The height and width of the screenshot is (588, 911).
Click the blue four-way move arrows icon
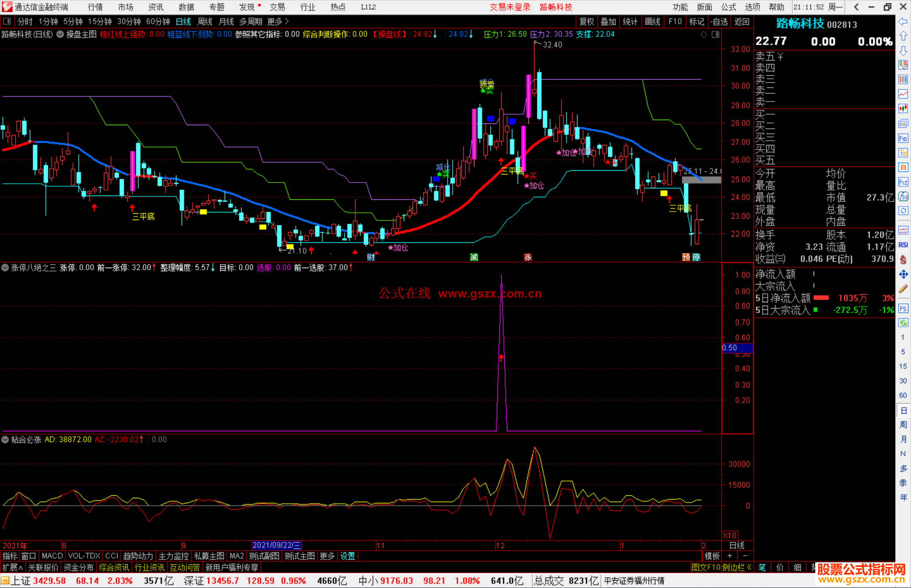[903, 274]
